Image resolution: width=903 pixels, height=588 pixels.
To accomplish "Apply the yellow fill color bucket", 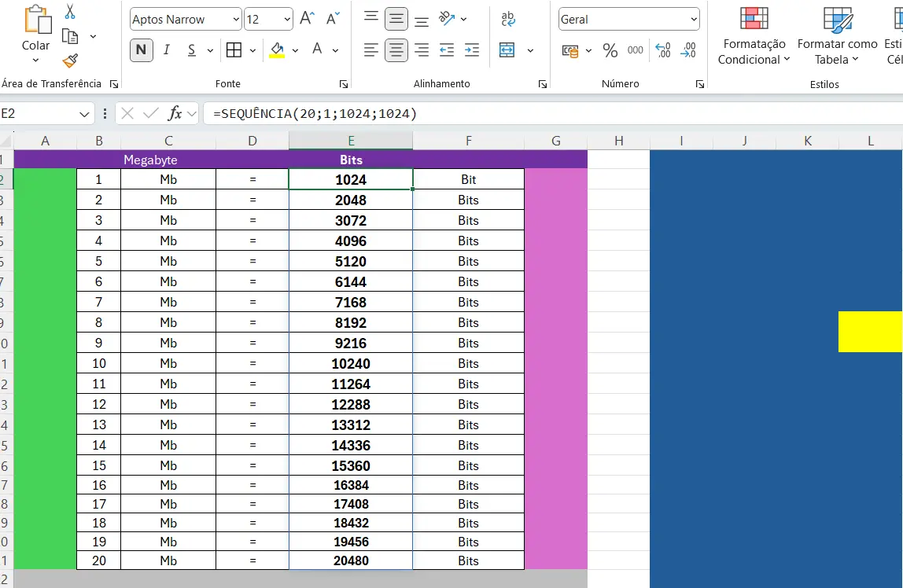I will [x=277, y=50].
